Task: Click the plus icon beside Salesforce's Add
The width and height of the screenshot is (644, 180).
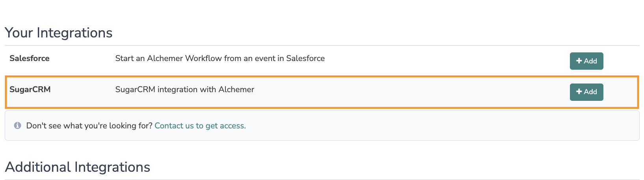Action: [x=579, y=61]
